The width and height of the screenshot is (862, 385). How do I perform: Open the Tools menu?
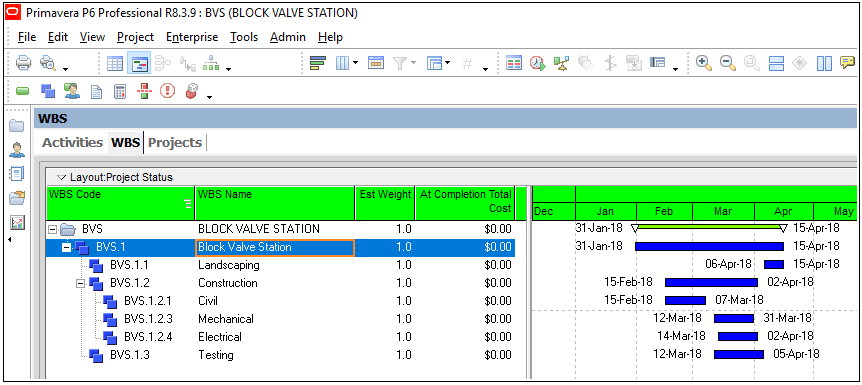(244, 37)
